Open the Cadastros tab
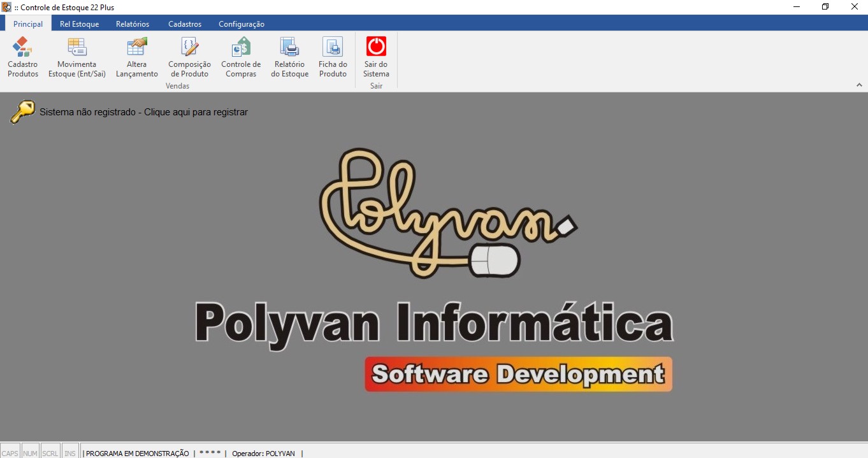 [185, 24]
